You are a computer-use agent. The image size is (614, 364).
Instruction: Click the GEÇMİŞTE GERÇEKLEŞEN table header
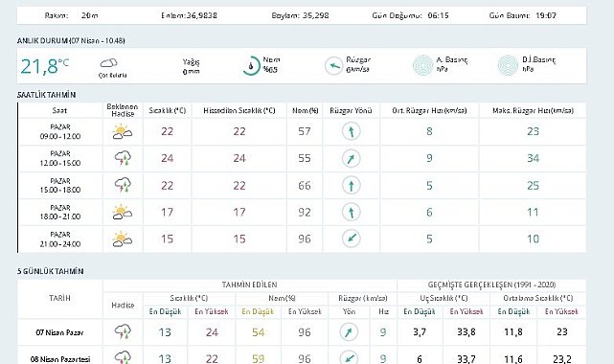[491, 284]
